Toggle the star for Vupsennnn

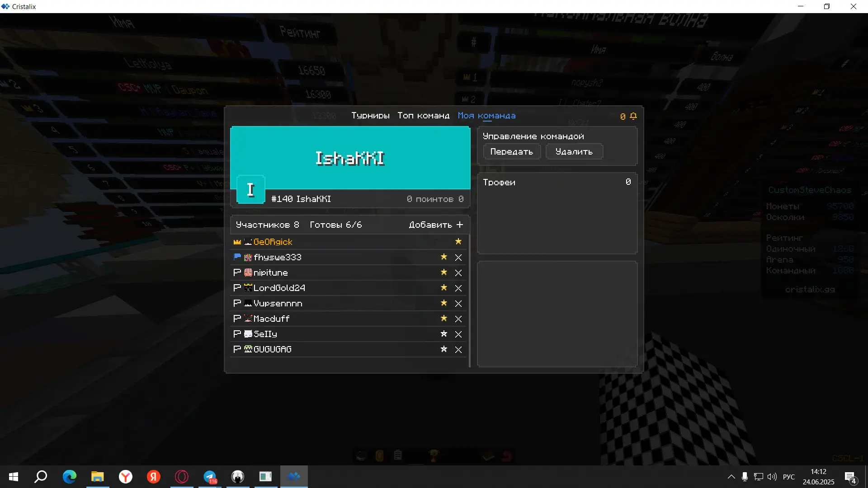tap(444, 303)
